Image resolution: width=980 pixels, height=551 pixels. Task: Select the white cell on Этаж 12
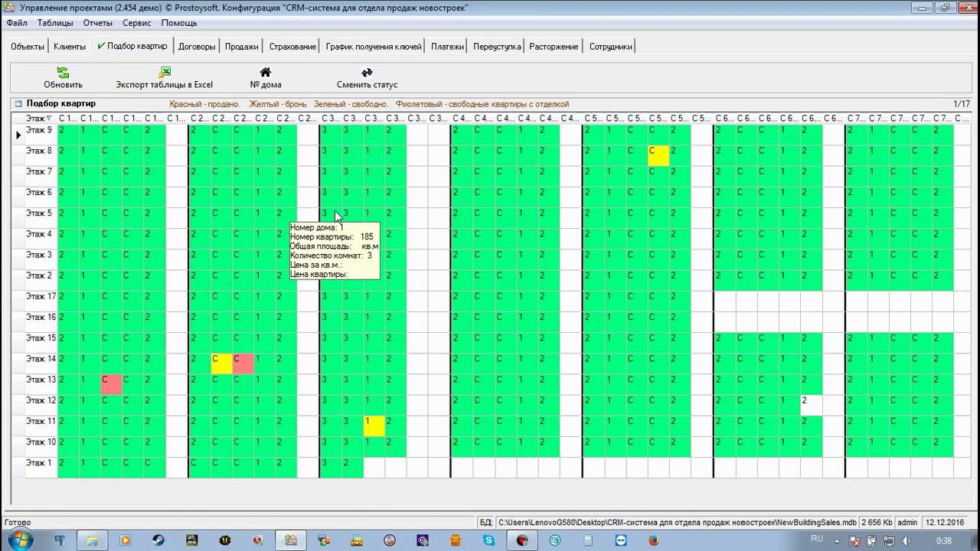click(x=812, y=405)
